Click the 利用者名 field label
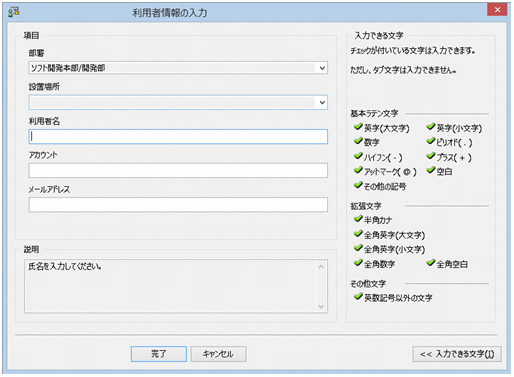This screenshot has width=514, height=377. pyautogui.click(x=44, y=121)
